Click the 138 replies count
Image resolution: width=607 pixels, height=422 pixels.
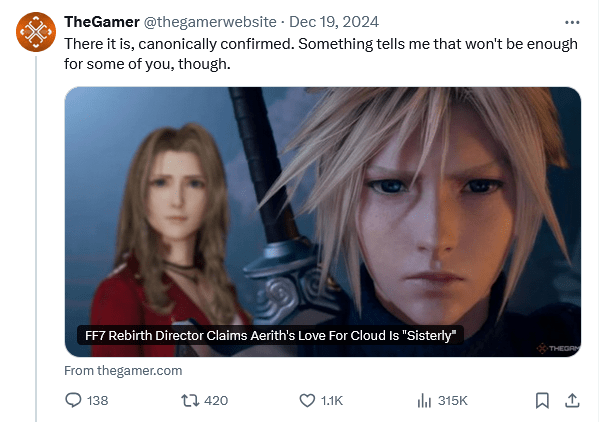[x=98, y=400]
